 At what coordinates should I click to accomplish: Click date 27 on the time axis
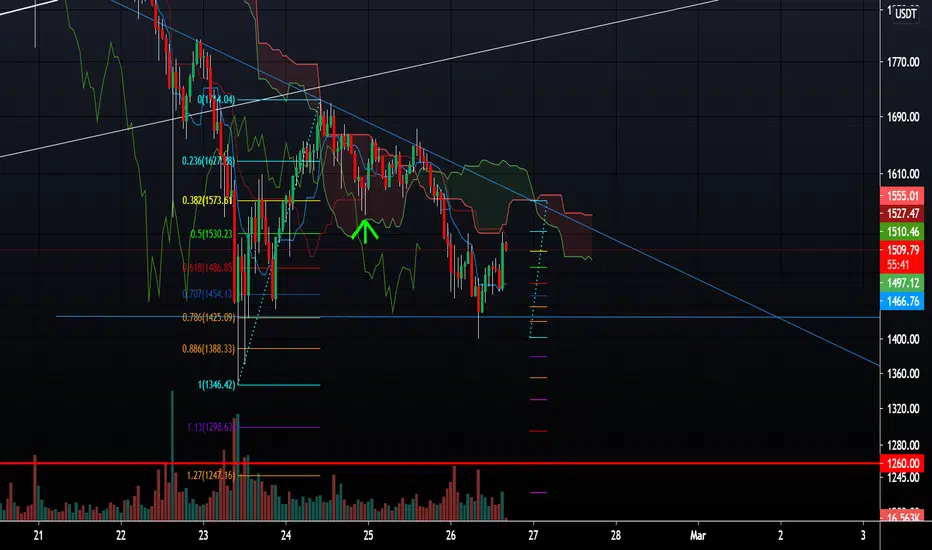[x=533, y=536]
